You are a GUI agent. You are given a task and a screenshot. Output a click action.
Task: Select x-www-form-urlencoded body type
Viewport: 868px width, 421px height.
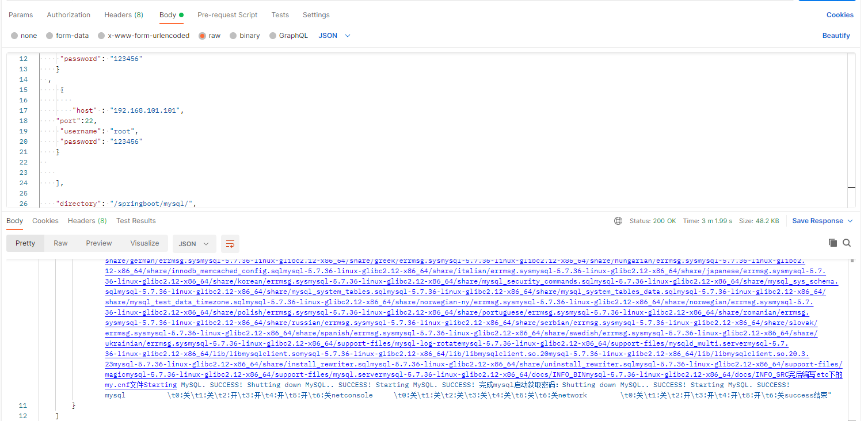pyautogui.click(x=144, y=36)
